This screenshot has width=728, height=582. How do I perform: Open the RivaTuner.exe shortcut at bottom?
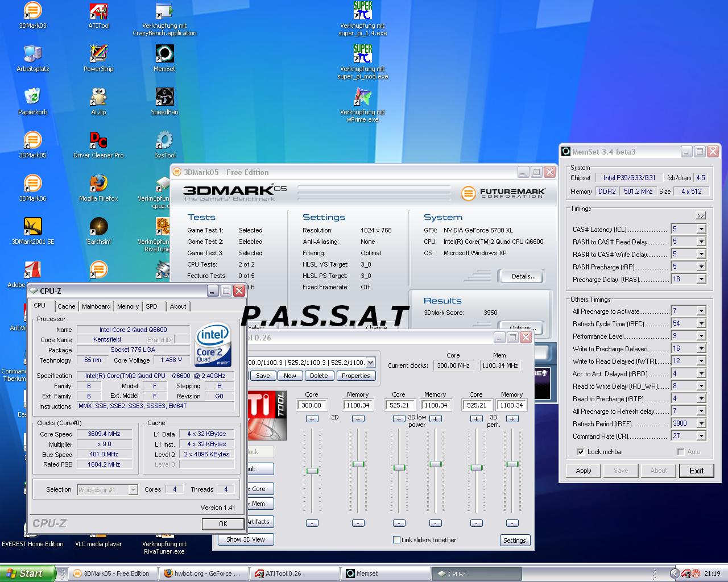164,543
